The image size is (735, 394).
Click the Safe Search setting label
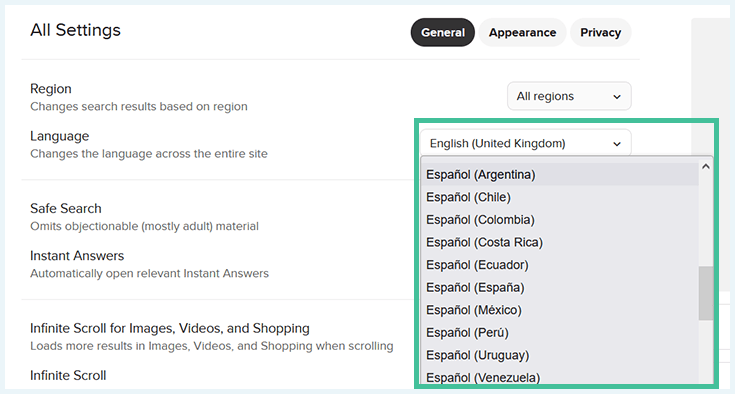click(66, 208)
